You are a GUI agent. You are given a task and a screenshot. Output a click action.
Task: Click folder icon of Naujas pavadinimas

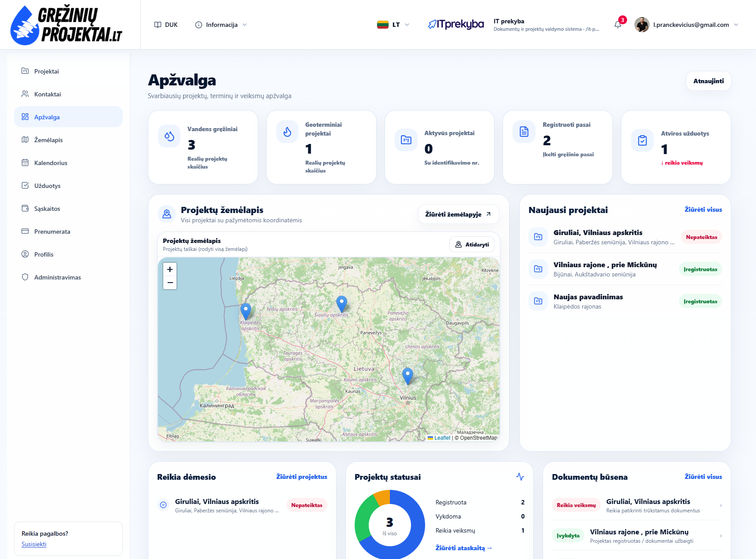[538, 301]
